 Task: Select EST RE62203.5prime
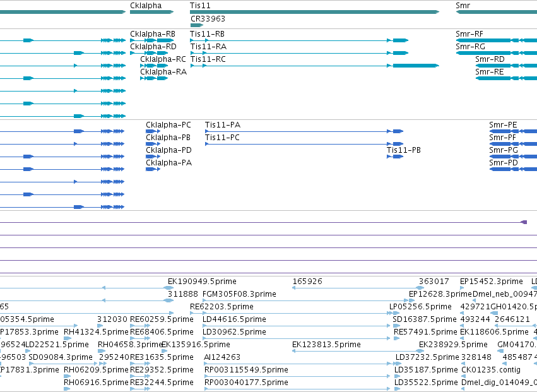pos(222,307)
